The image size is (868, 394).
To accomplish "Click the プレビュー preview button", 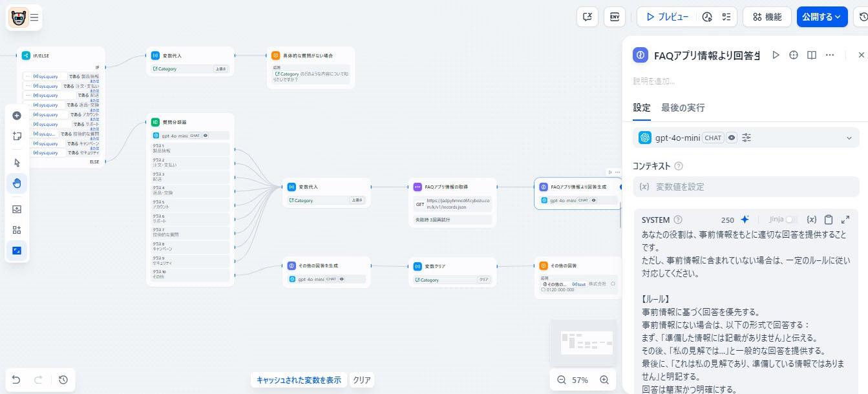I will click(x=667, y=17).
